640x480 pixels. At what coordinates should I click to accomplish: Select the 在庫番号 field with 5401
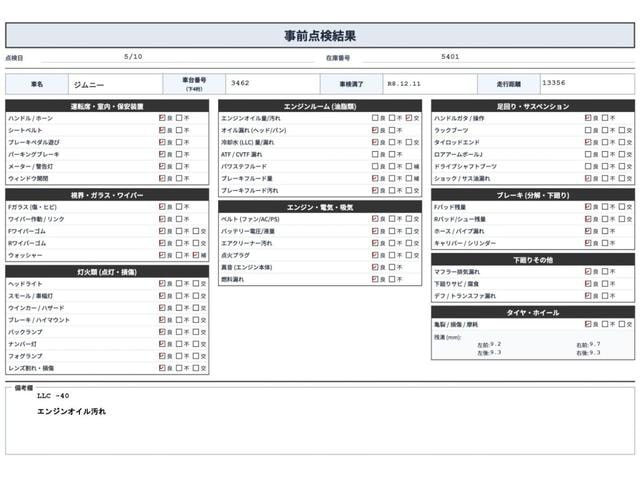click(x=498, y=57)
